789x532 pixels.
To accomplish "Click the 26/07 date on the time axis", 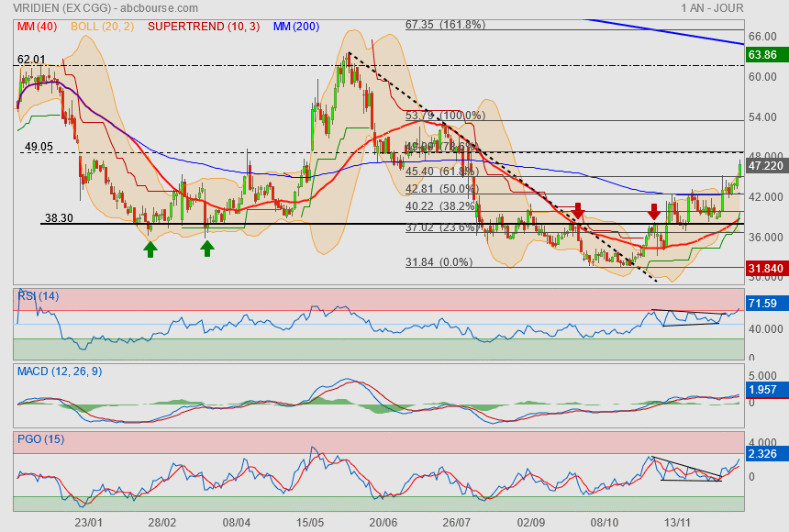I will (456, 523).
